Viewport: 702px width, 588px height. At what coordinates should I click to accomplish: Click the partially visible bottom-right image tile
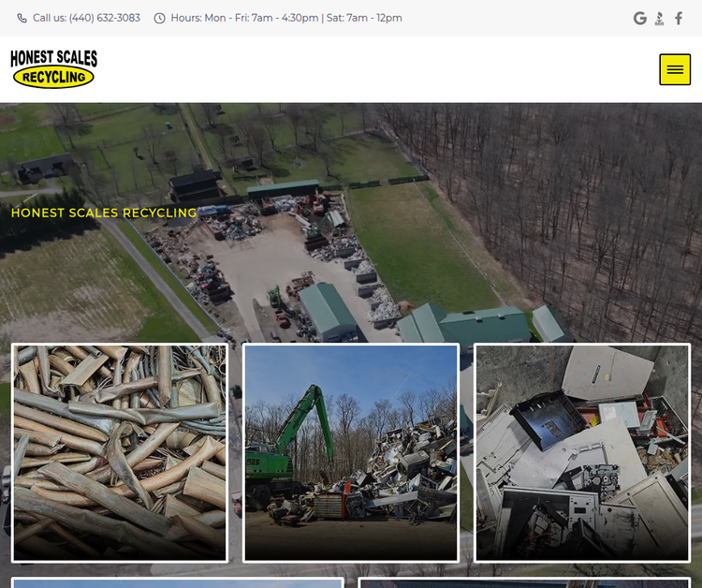(524, 582)
